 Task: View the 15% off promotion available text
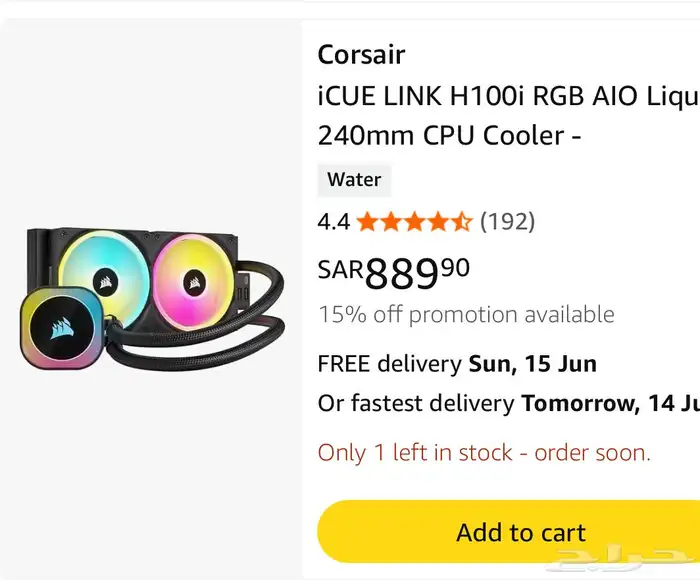(466, 314)
